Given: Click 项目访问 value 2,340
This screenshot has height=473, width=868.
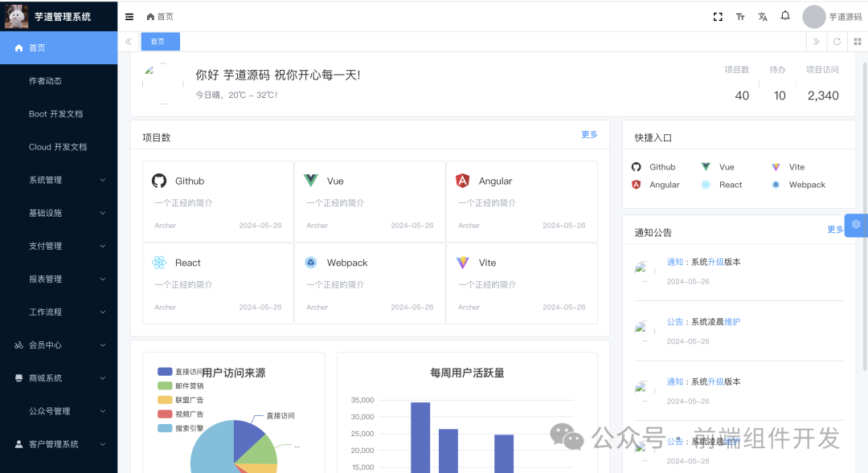Looking at the screenshot, I should (823, 96).
